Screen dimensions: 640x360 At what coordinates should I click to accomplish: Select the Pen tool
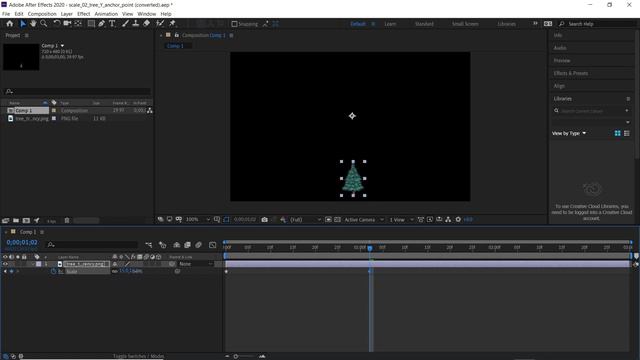101,24
